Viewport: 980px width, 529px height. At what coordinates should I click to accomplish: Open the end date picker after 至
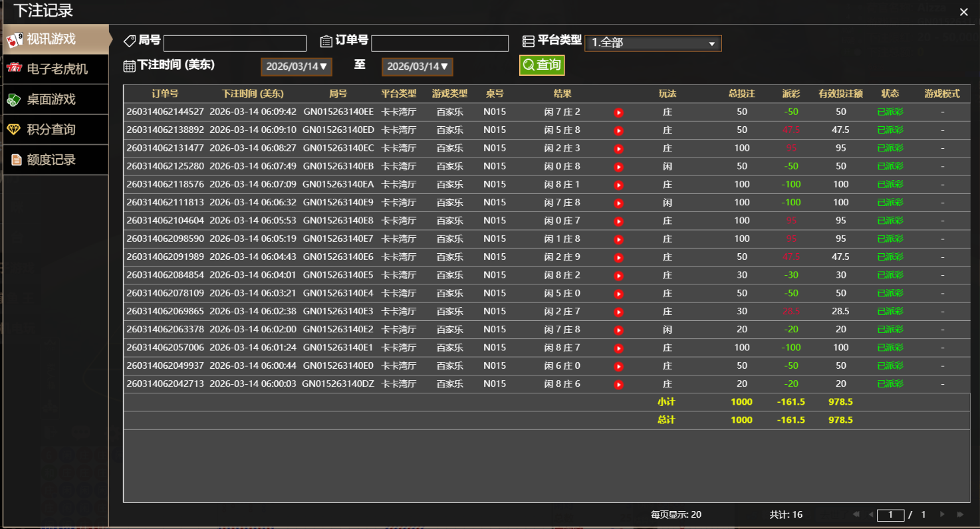tap(417, 66)
